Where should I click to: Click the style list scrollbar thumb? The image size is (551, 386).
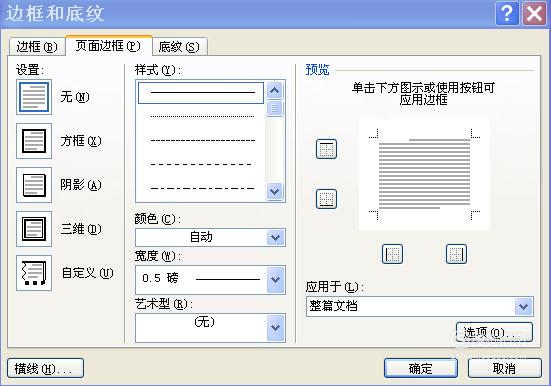pyautogui.click(x=274, y=108)
